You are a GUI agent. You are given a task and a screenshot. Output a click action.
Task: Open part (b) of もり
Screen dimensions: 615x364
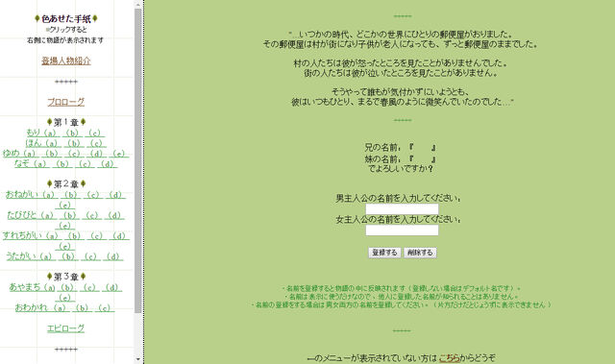click(x=72, y=133)
